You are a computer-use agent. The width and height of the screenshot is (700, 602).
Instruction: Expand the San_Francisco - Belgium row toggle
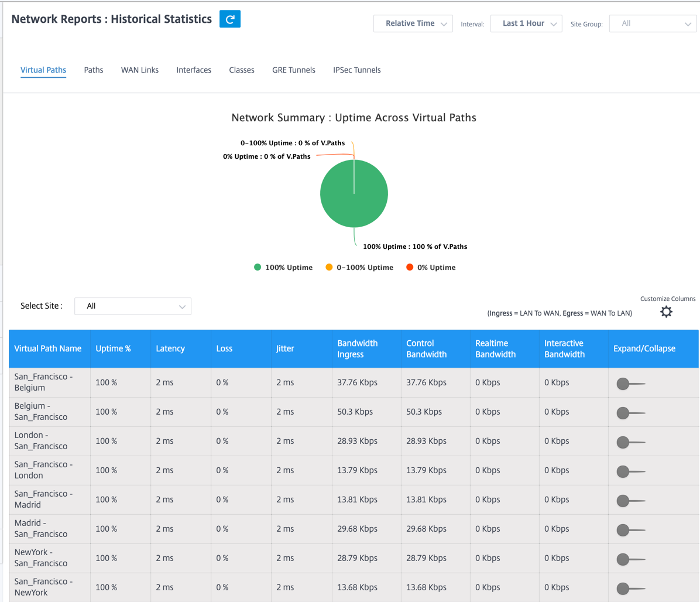631,383
